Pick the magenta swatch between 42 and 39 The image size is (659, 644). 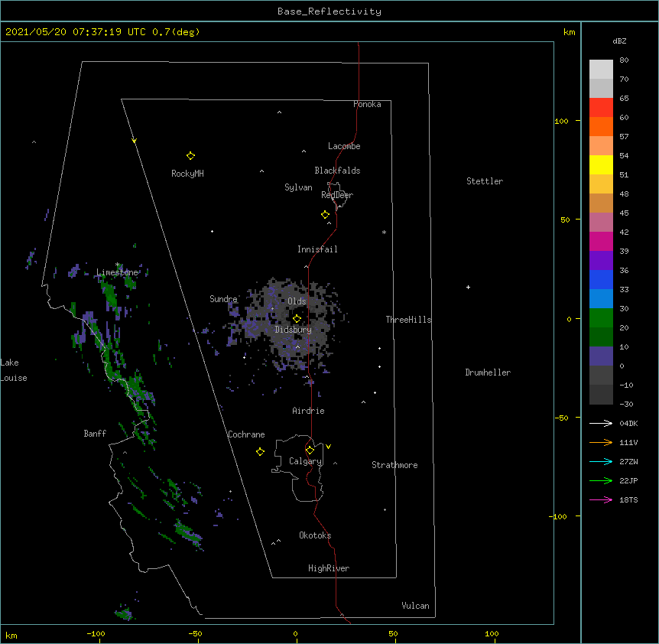(601, 241)
